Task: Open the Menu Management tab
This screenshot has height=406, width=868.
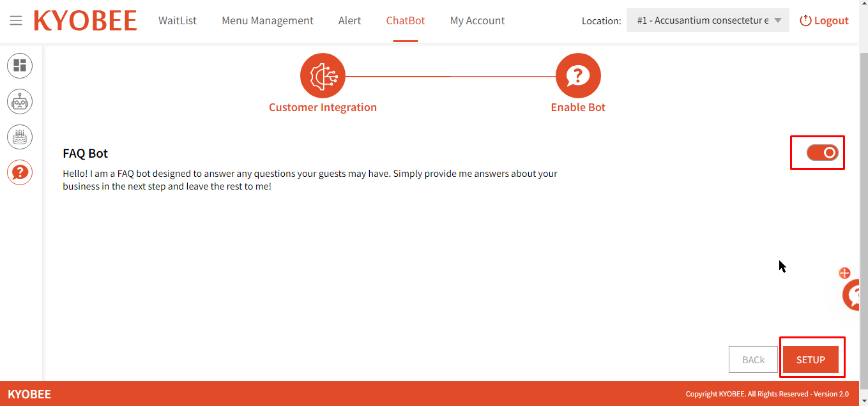Action: [268, 20]
